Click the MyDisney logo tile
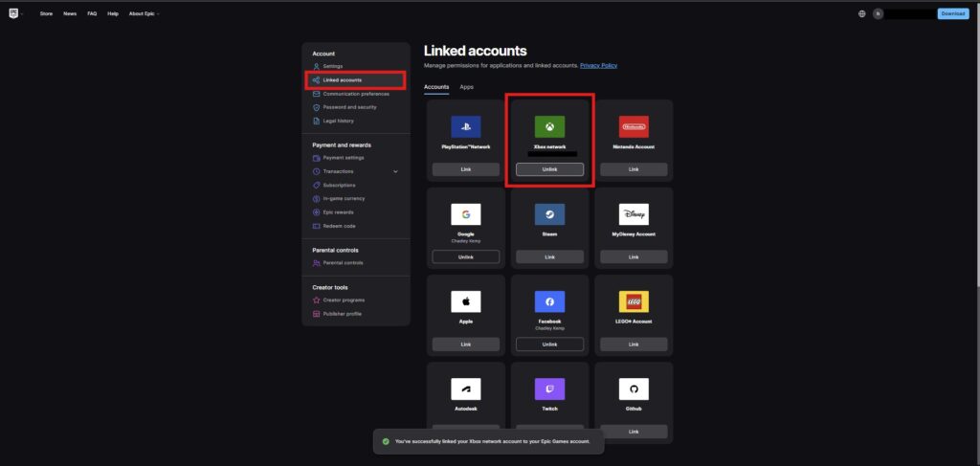The image size is (980, 466). click(x=634, y=214)
